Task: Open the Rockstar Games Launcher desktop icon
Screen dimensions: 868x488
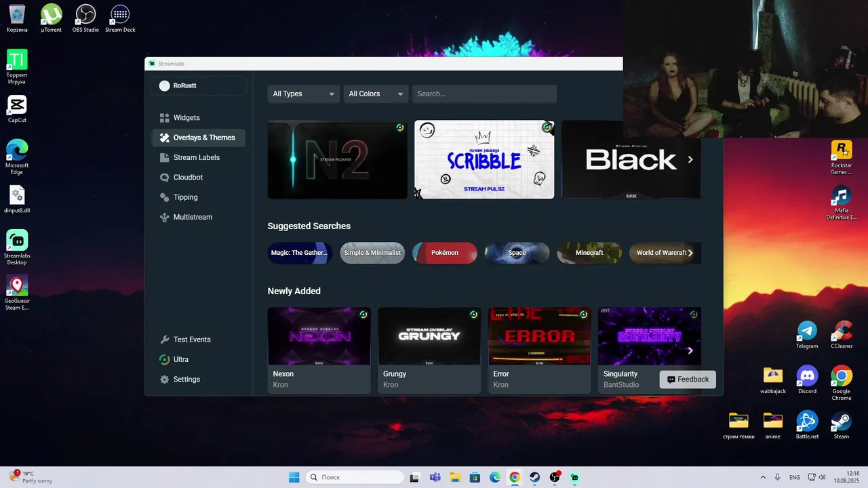Action: (842, 157)
